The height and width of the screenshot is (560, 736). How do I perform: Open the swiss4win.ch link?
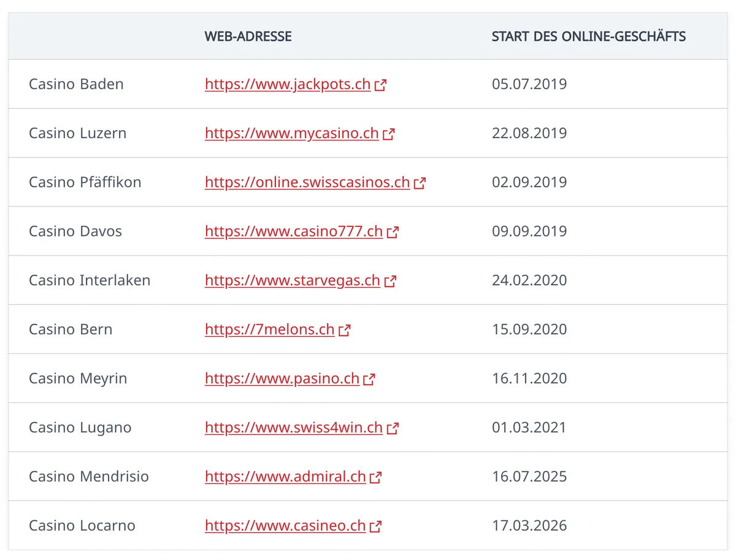(x=294, y=428)
